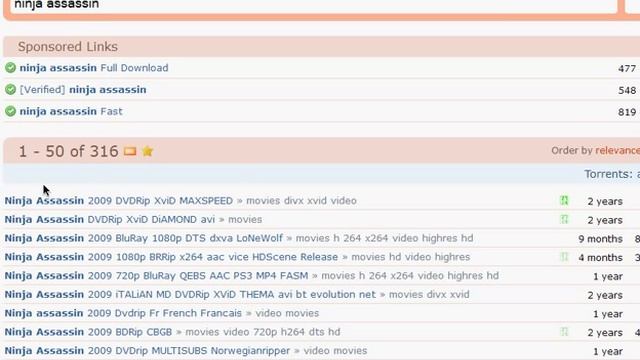The height and width of the screenshot is (360, 640).
Task: Click '1 year' age in Norwegianripper row
Action: pyautogui.click(x=608, y=351)
